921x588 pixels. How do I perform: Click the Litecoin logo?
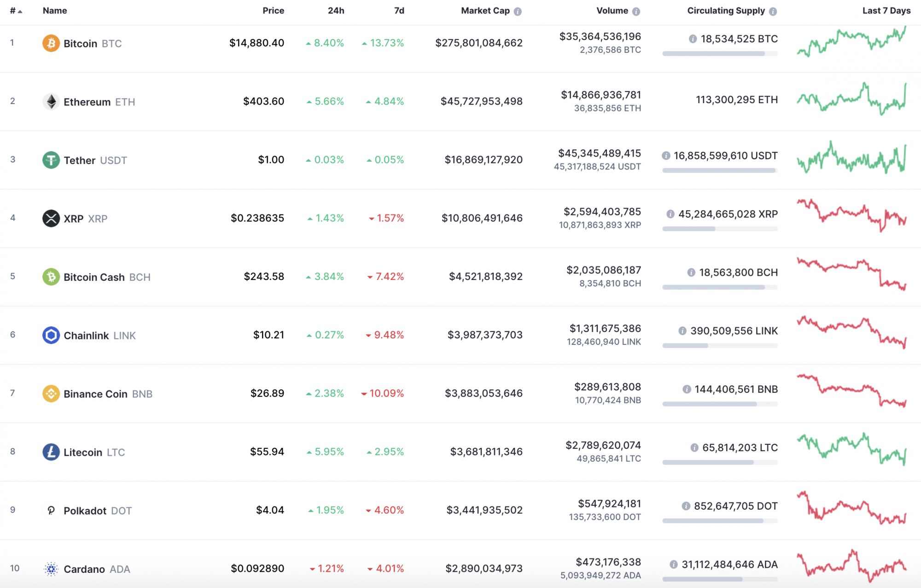[x=51, y=452]
